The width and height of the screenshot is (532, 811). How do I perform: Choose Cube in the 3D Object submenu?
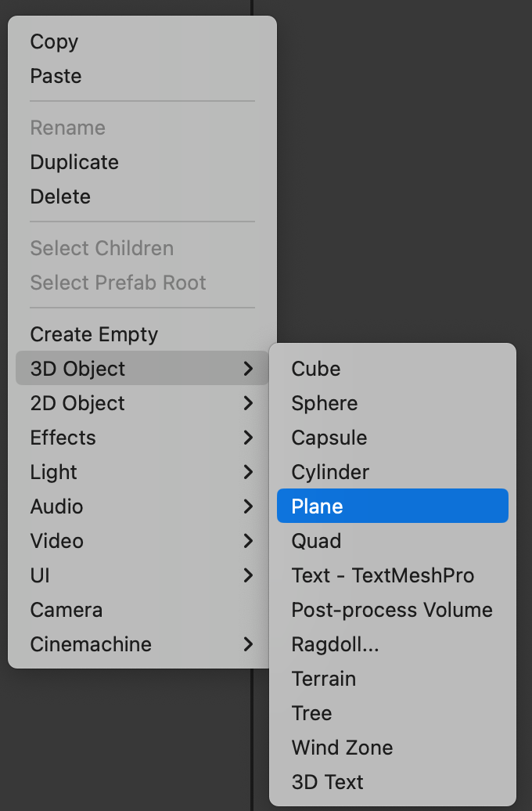393,368
